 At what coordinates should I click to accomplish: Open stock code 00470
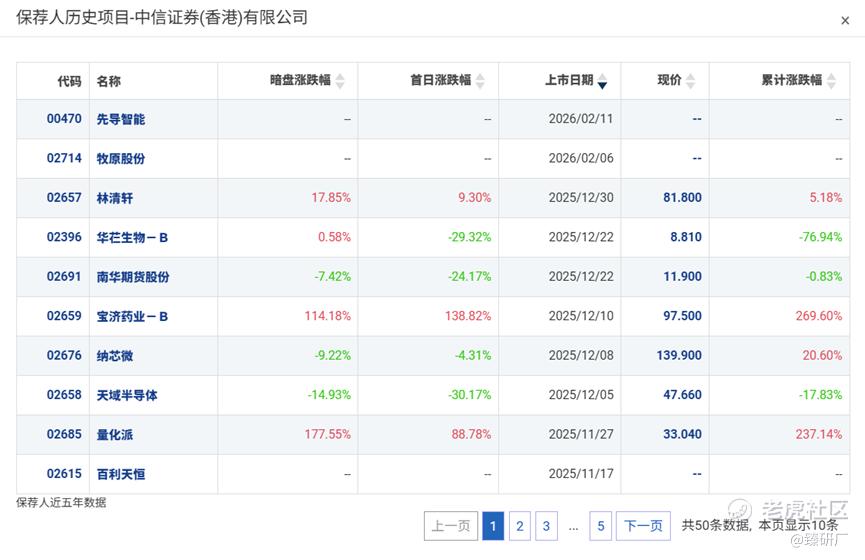64,119
